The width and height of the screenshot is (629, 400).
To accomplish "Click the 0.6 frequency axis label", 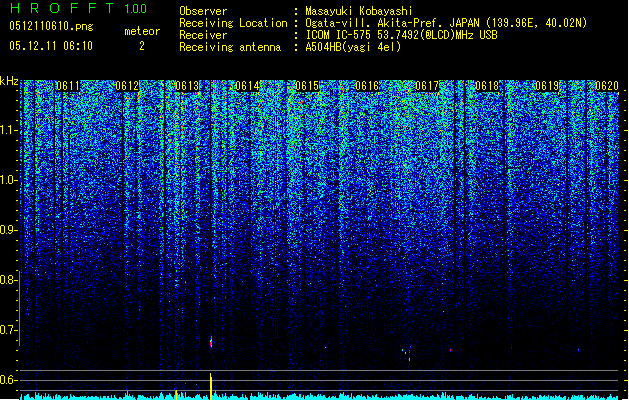I will 8,380.
